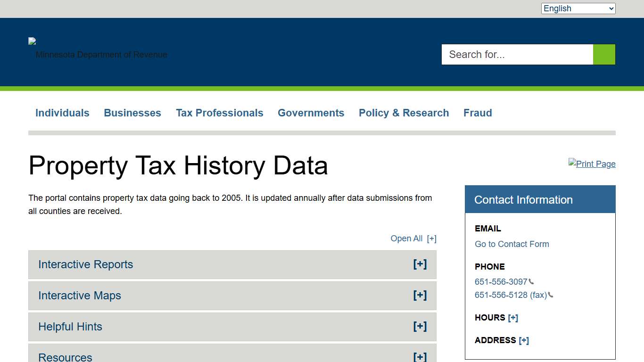This screenshot has width=644, height=362.
Task: Expand the Helpful Hints section
Action: tap(420, 327)
